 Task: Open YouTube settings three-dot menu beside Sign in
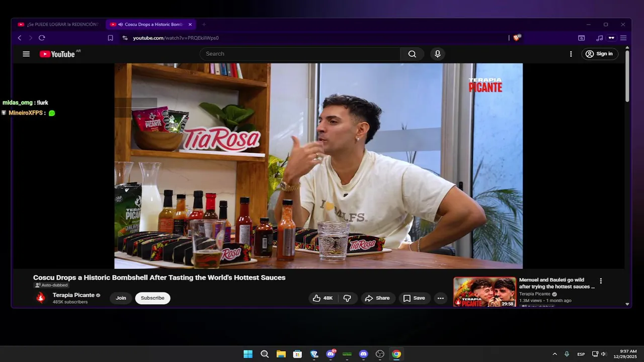(571, 54)
